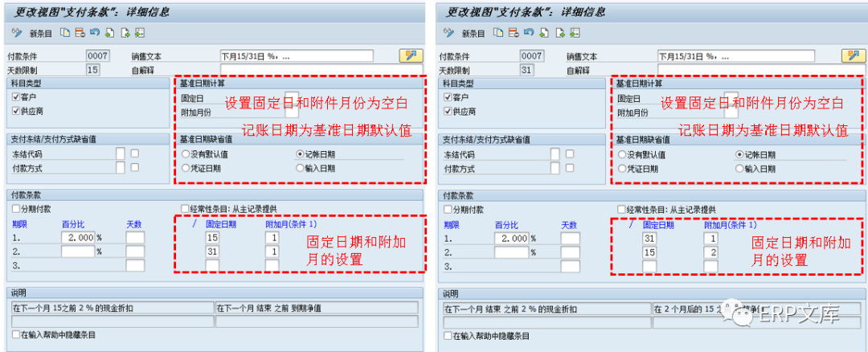
Task: Click 付款条件 0007 field in day-limit 15 window
Action: click(98, 55)
